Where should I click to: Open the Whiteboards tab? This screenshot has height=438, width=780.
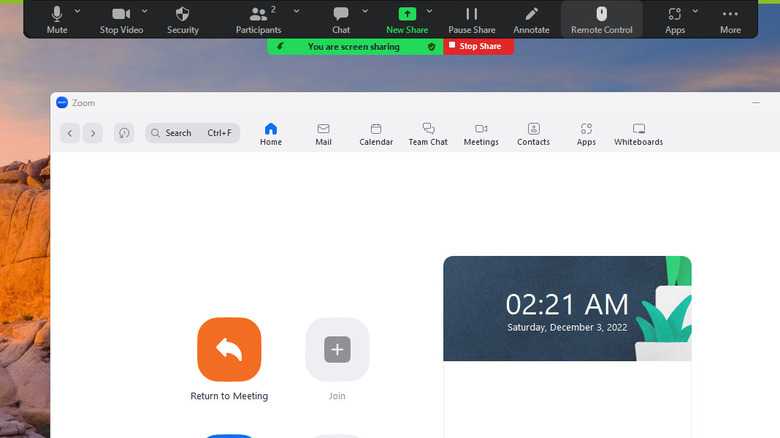point(638,134)
